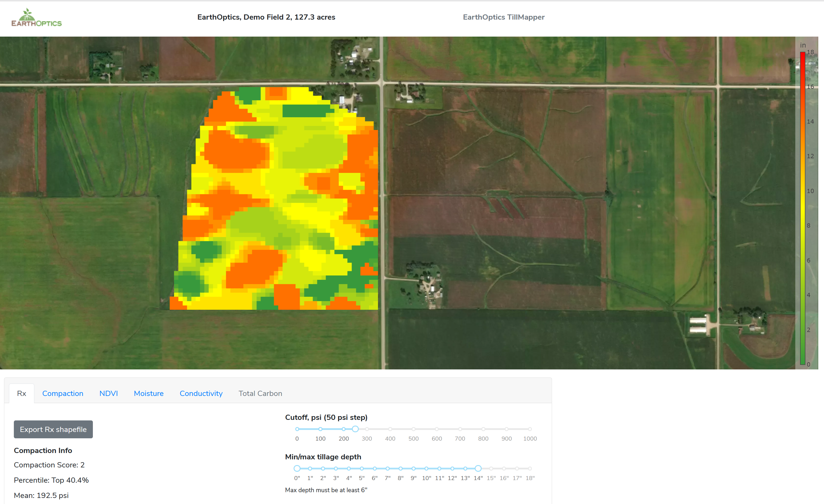
Task: Click the cutoff slider handle at 250
Action: click(355, 429)
